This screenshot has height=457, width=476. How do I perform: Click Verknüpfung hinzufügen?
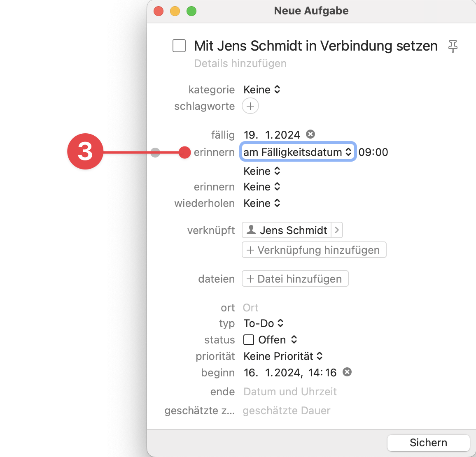314,250
